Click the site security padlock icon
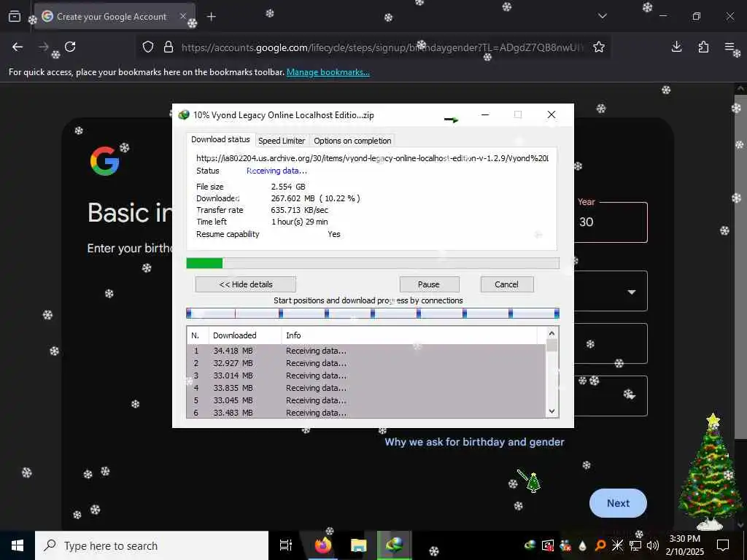This screenshot has width=747, height=560. click(x=169, y=47)
